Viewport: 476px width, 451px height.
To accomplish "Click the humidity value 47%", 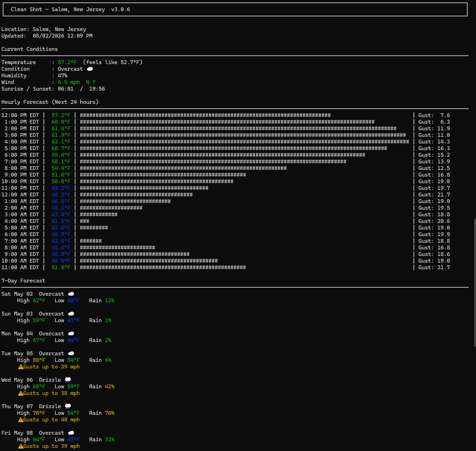I will [x=63, y=76].
